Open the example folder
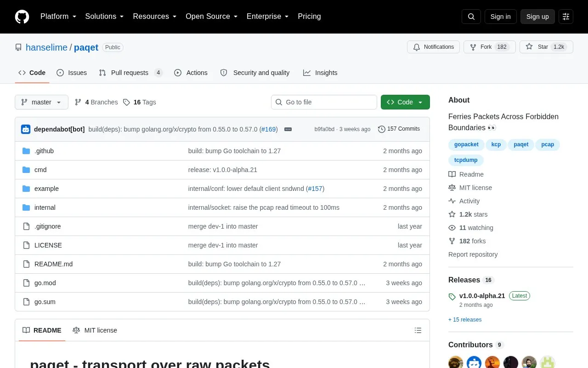Image resolution: width=588 pixels, height=368 pixels. tap(46, 189)
